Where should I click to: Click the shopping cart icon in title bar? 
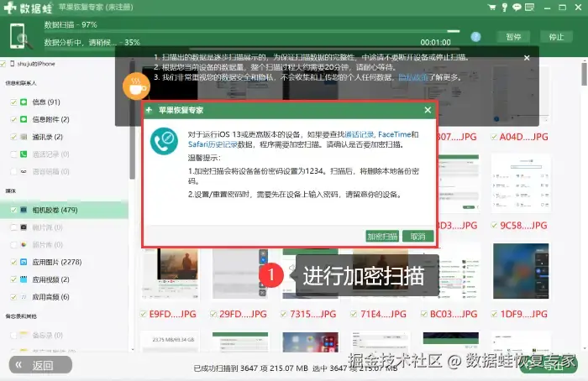tap(491, 7)
